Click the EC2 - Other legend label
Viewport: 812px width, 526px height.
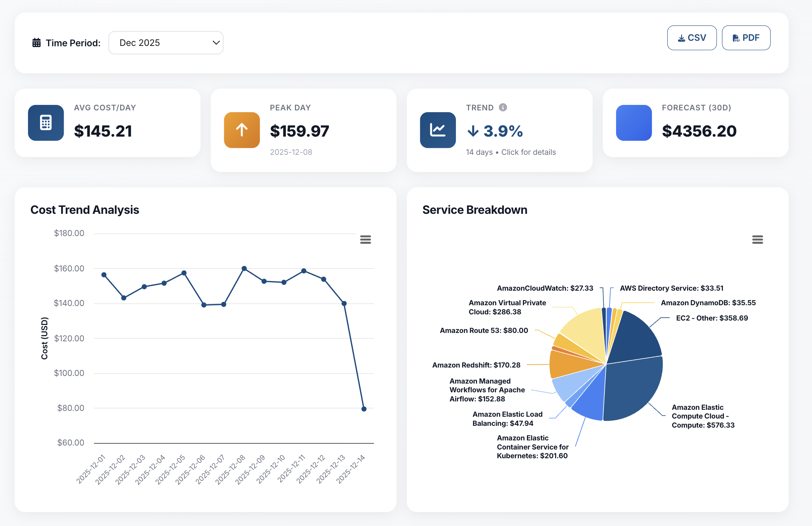pyautogui.click(x=711, y=318)
